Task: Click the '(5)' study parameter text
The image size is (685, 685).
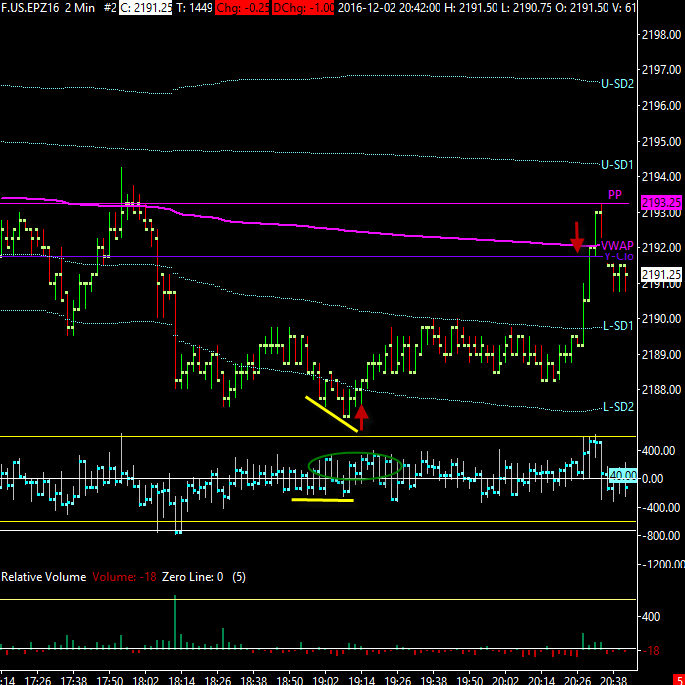Action: tap(239, 577)
